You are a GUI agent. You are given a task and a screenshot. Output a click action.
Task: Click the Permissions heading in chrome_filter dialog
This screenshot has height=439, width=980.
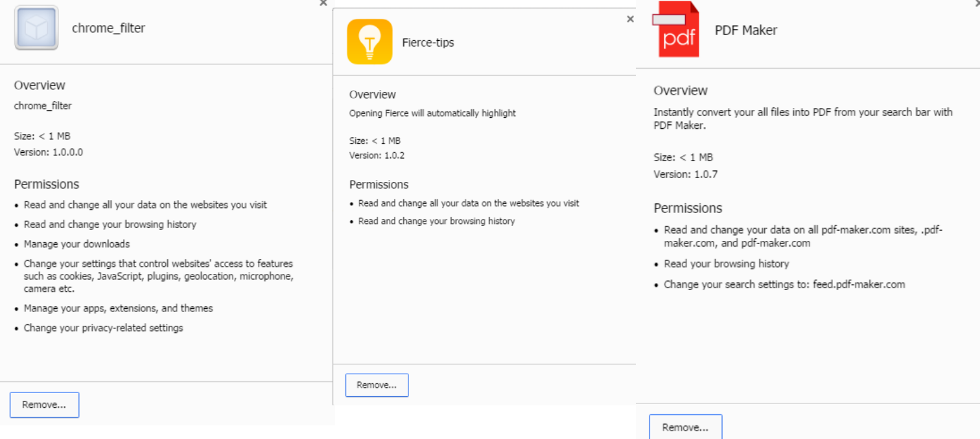[x=47, y=185]
